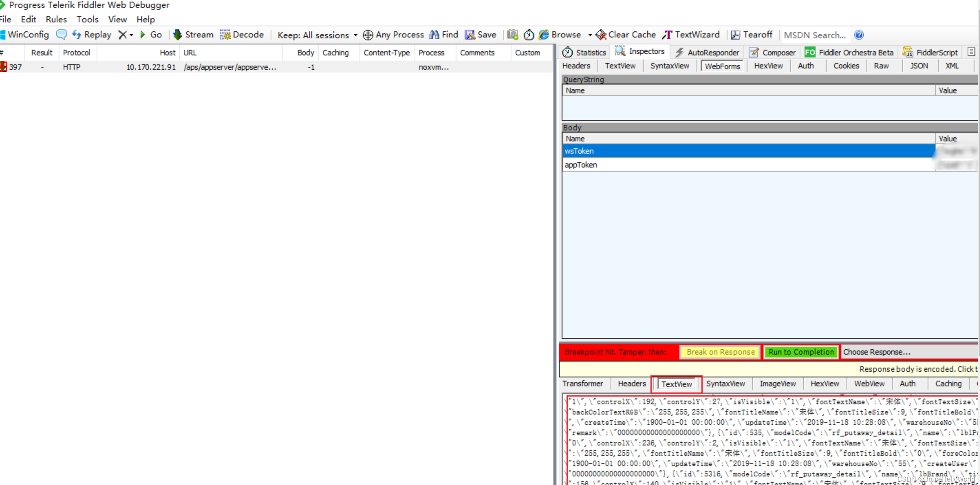The image size is (980, 485).
Task: Select session 397 in the list
Action: (152, 67)
